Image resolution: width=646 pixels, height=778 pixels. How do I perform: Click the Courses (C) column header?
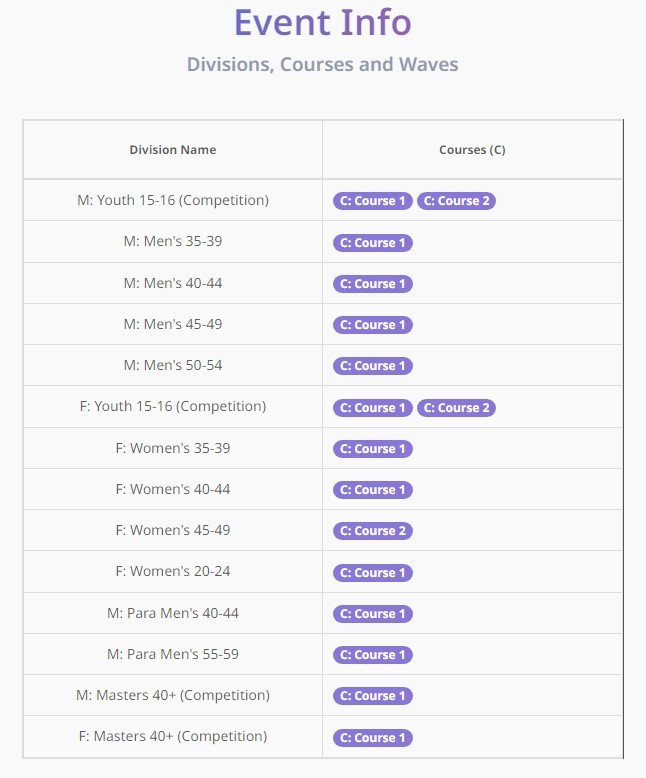point(472,150)
